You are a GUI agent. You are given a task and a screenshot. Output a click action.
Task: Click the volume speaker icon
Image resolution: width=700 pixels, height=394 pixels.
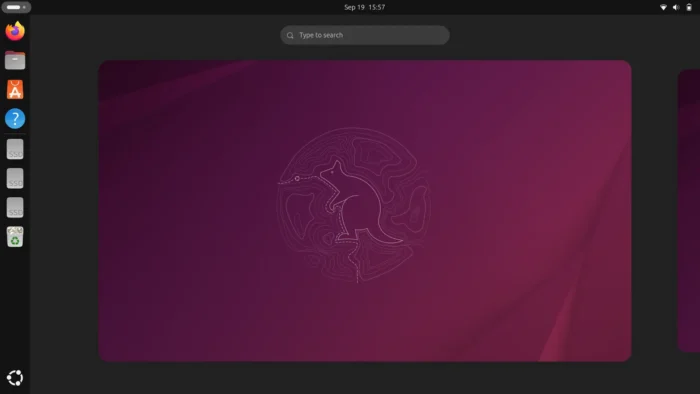click(676, 7)
